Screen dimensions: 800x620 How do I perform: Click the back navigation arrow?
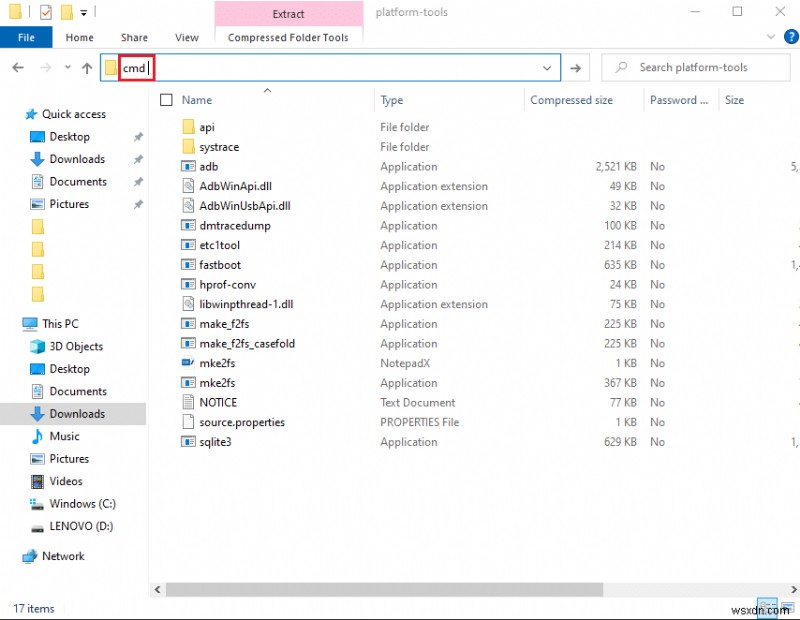pos(18,67)
